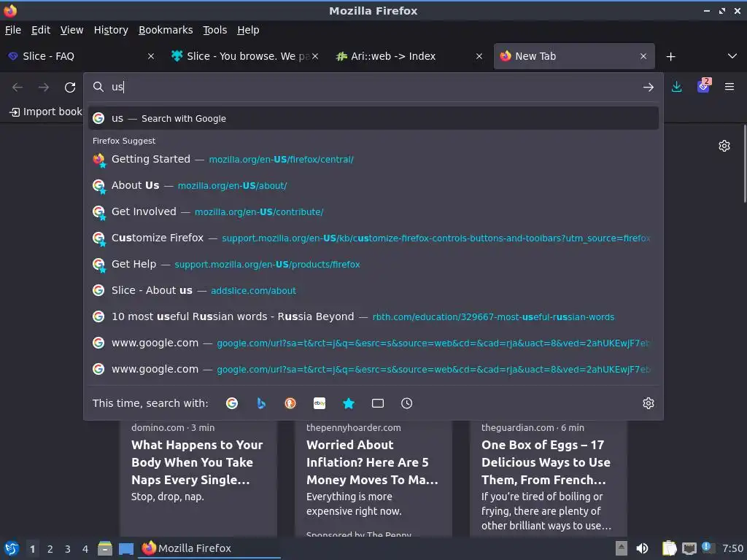The height and width of the screenshot is (560, 747).
Task: Click the clipboard tray icon
Action: tap(670, 548)
